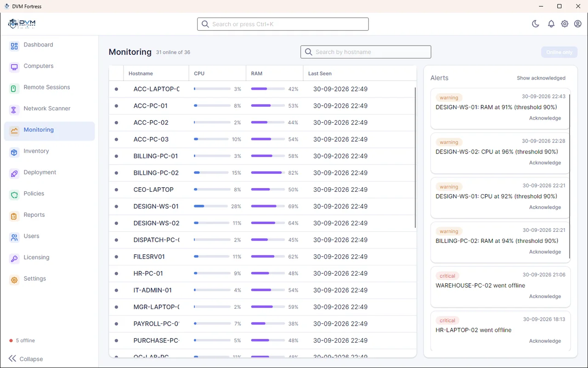Click the ACC-PC-03 hostname
This screenshot has width=588, height=368.
pyautogui.click(x=151, y=139)
